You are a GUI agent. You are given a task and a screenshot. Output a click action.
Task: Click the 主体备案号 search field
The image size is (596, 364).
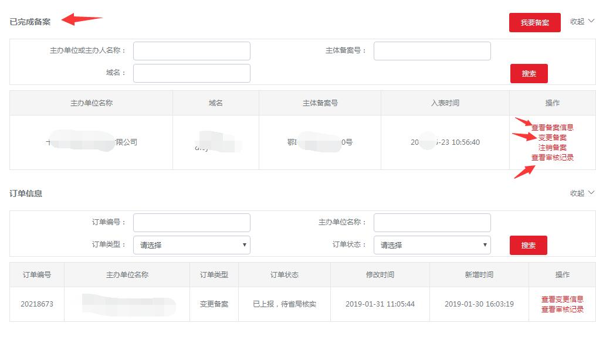[x=432, y=51]
